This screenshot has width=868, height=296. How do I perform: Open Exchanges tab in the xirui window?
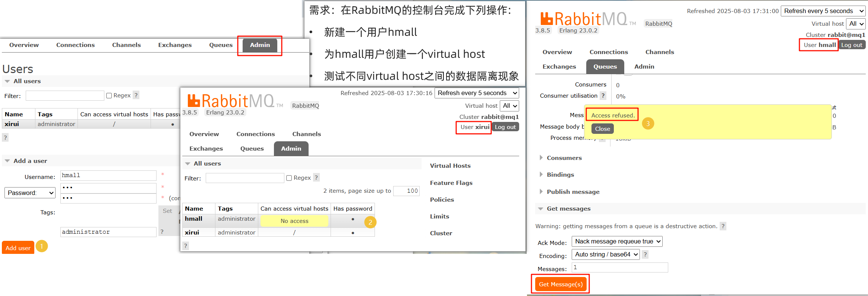pyautogui.click(x=206, y=149)
